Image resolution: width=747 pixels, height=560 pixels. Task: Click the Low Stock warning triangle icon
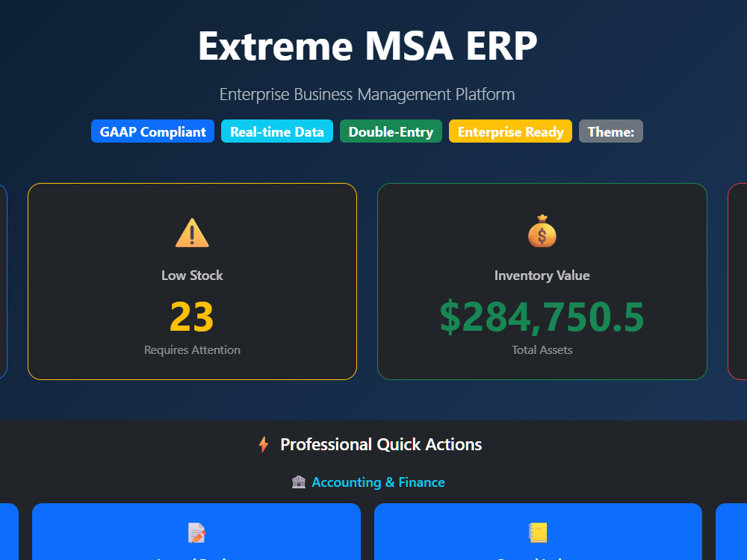click(192, 233)
